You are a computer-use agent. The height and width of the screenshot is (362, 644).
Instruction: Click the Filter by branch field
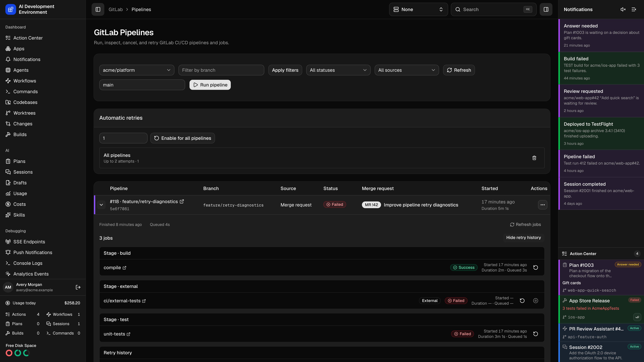tap(221, 70)
